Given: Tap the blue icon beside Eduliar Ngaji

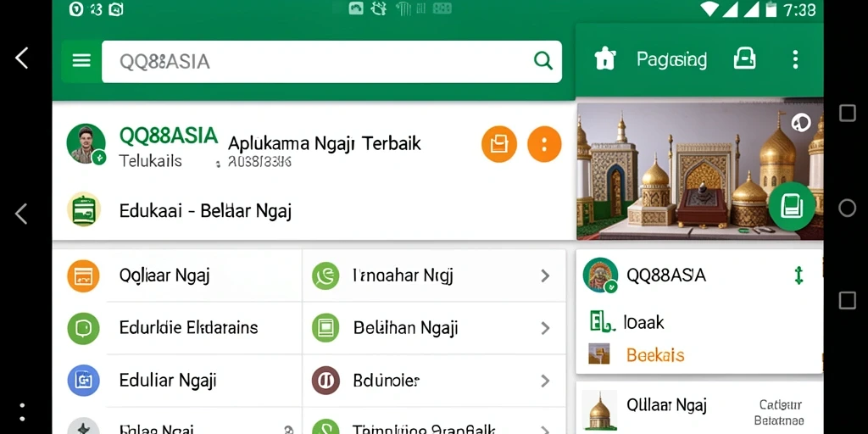Looking at the screenshot, I should click(83, 381).
